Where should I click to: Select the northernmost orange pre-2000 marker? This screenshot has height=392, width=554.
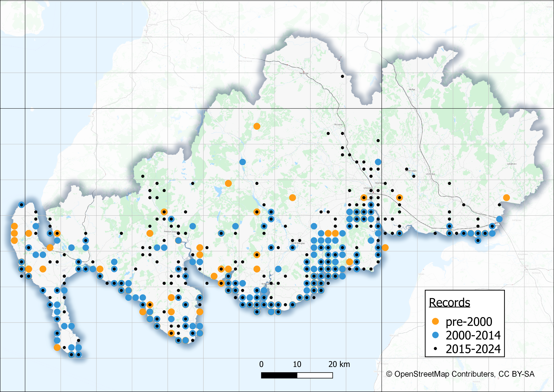257,126
